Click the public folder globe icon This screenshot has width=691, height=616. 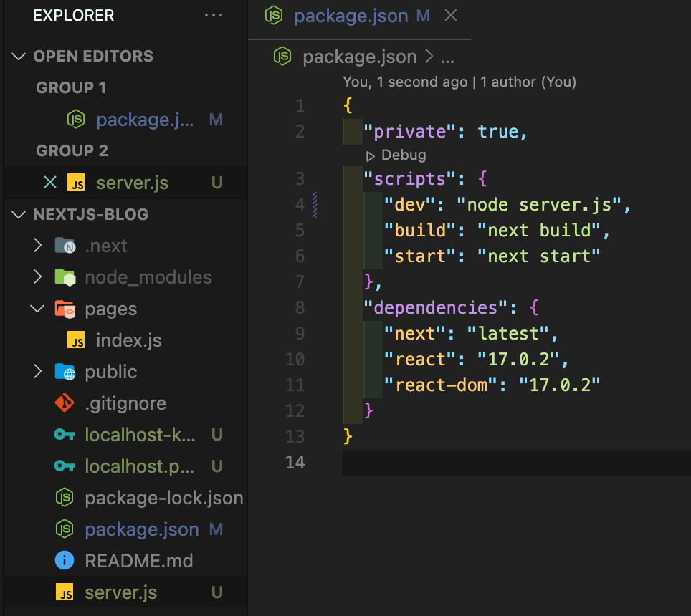pos(65,372)
